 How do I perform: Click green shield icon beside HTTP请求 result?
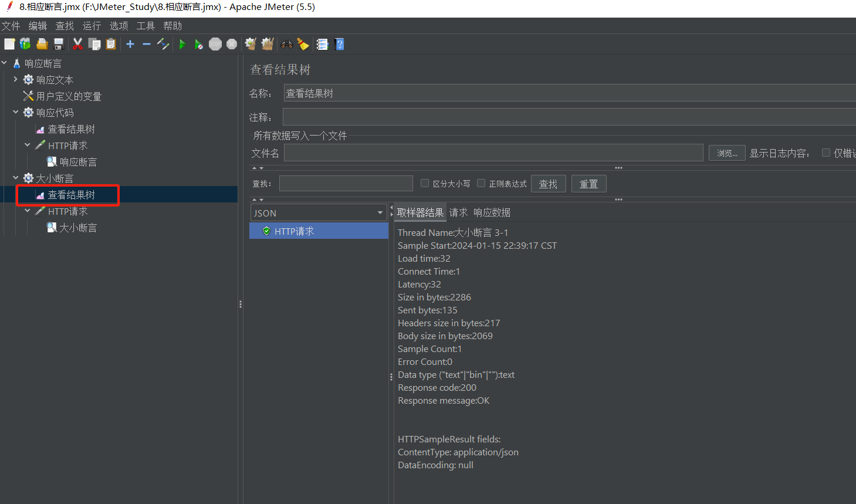click(266, 231)
